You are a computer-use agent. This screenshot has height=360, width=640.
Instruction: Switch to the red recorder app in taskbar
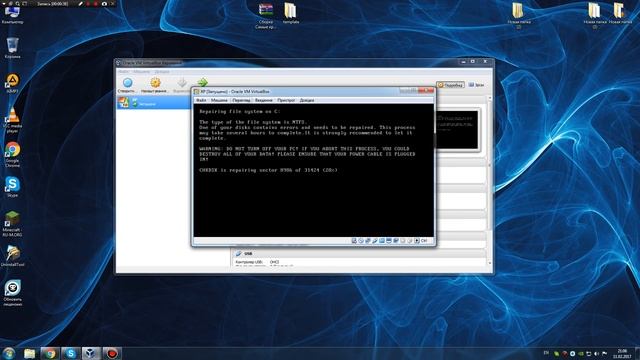tap(111, 353)
